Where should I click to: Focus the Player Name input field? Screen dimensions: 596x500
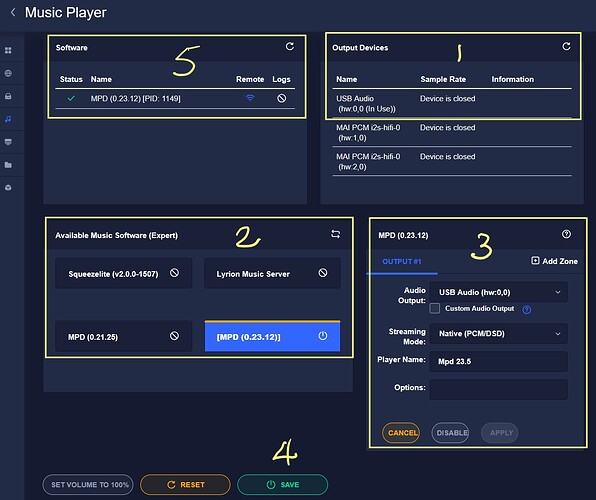[x=498, y=361]
